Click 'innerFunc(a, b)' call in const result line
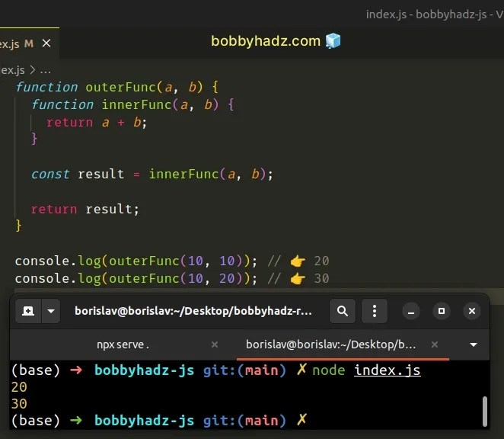The height and width of the screenshot is (439, 504). tap(207, 174)
